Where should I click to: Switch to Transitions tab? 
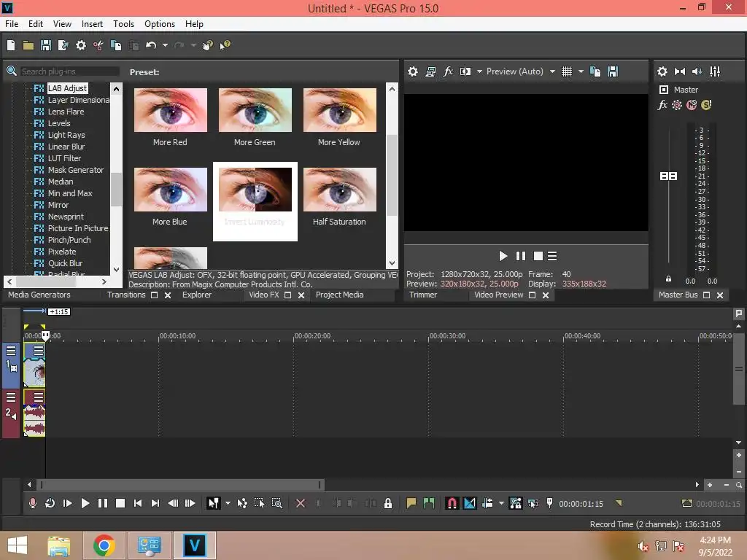pyautogui.click(x=126, y=295)
